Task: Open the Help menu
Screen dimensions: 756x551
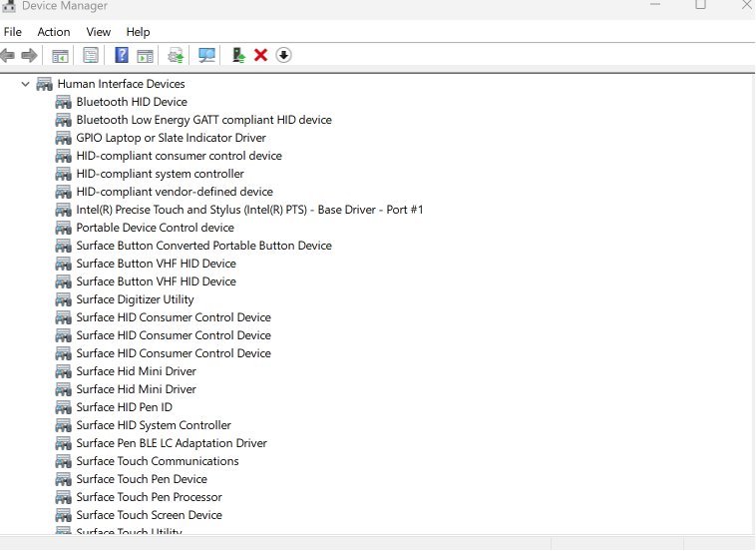Action: (138, 32)
